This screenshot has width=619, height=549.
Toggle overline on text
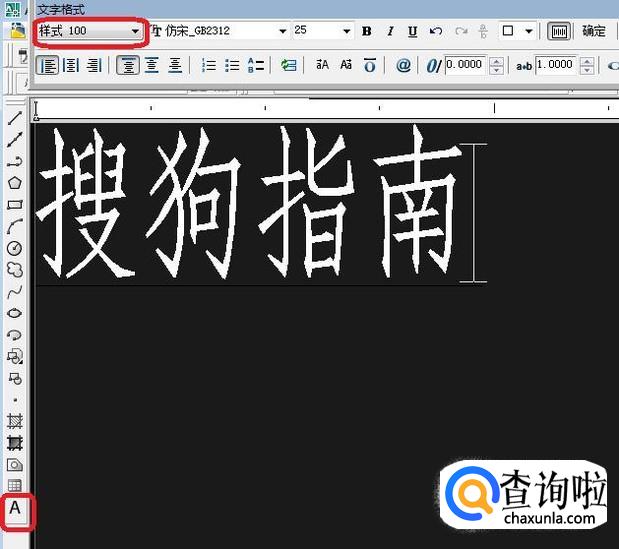[x=370, y=65]
